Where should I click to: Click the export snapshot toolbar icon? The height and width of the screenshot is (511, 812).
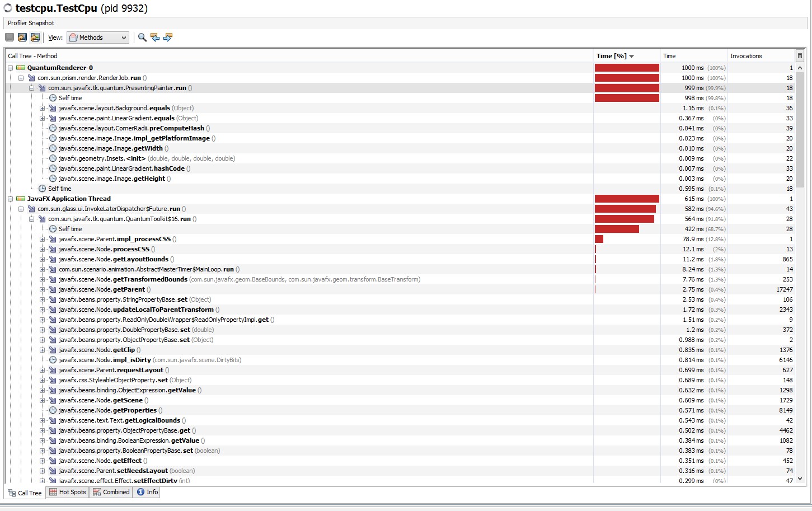22,37
